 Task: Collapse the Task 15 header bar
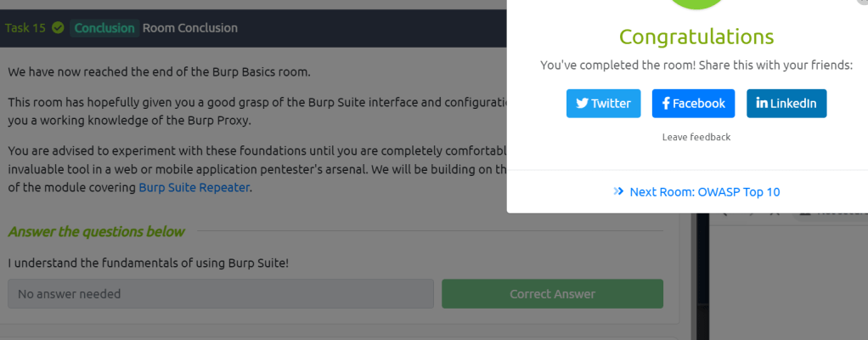340,28
